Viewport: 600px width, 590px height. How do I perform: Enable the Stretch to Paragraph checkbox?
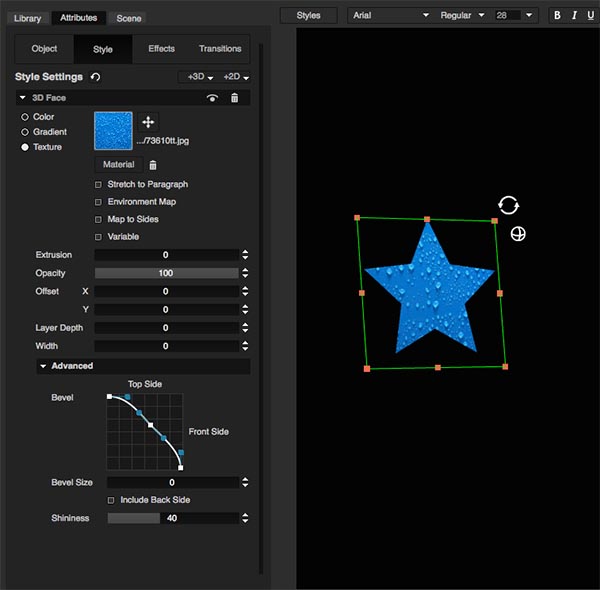98,185
